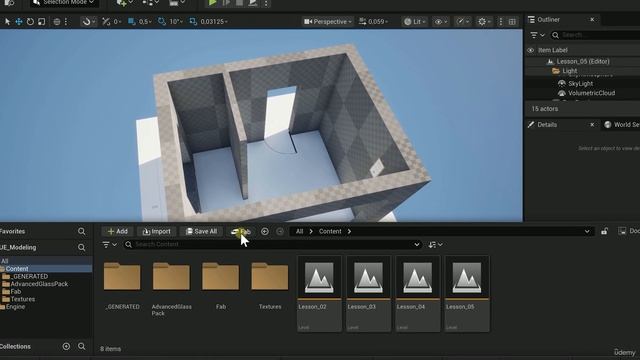Open Selection Mode dropdown

point(63,3)
